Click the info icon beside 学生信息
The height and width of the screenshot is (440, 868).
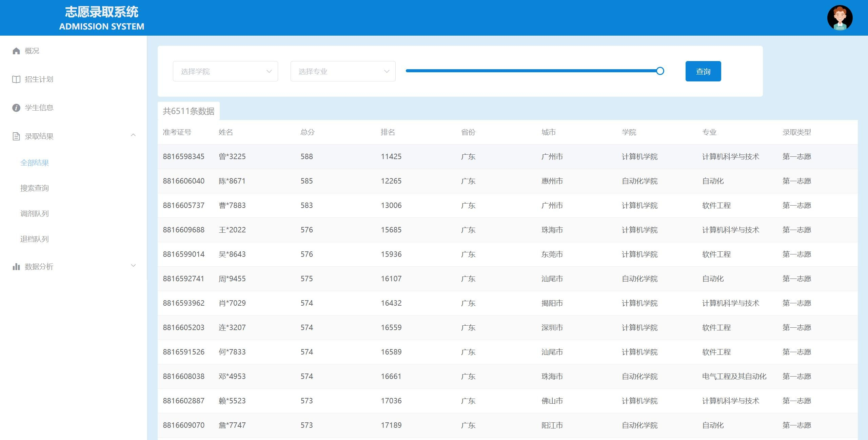[x=16, y=108]
